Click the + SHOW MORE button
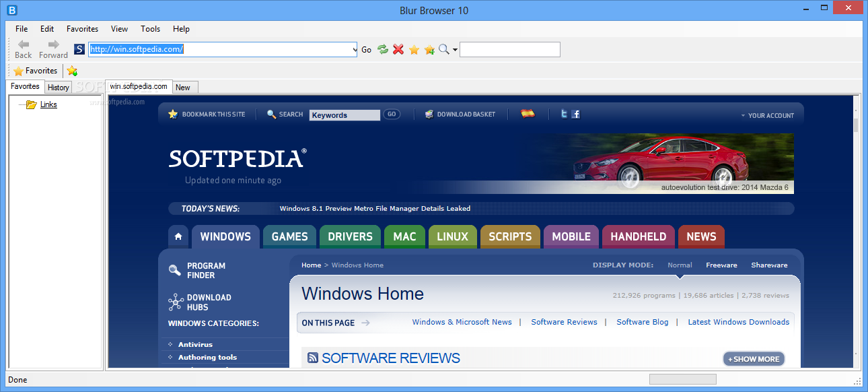This screenshot has width=868, height=392. pyautogui.click(x=754, y=359)
